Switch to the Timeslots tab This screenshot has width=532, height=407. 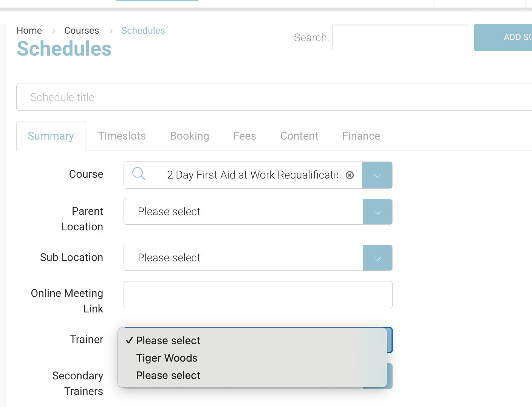pos(122,136)
